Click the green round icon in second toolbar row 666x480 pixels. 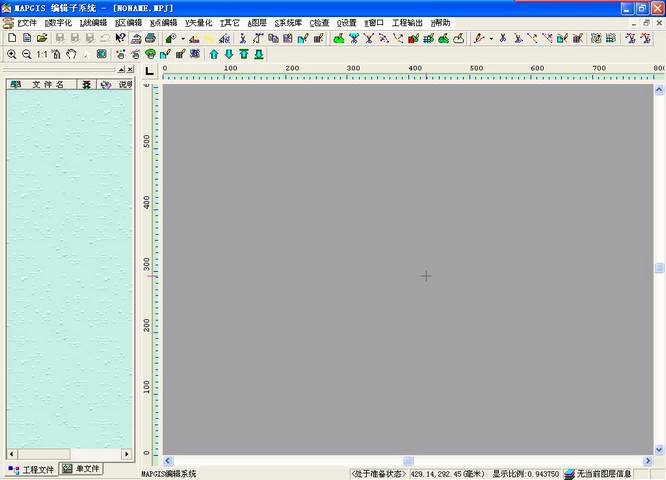(x=150, y=54)
